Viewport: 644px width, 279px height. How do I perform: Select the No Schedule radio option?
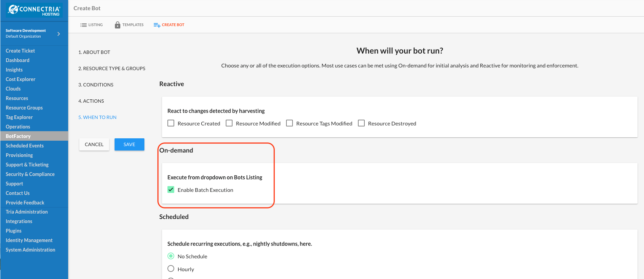tap(171, 256)
